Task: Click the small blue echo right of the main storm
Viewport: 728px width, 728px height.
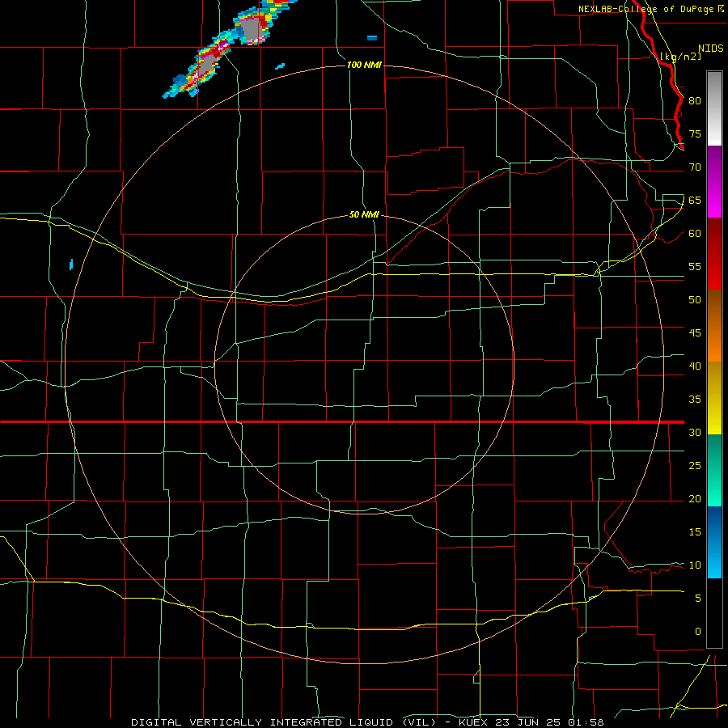Action: (x=372, y=37)
